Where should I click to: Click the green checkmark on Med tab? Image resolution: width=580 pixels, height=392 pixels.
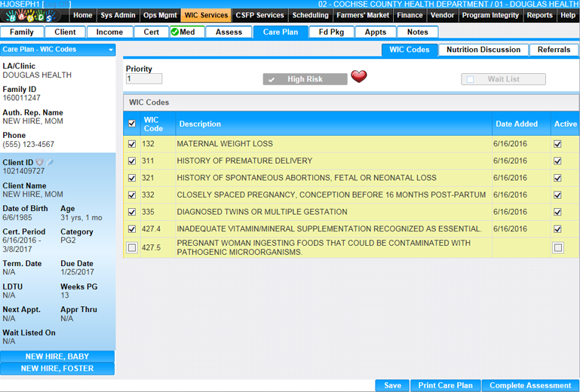coord(175,32)
